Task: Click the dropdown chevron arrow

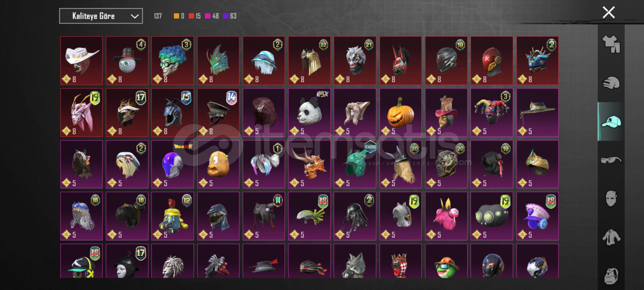Action: coord(134,16)
